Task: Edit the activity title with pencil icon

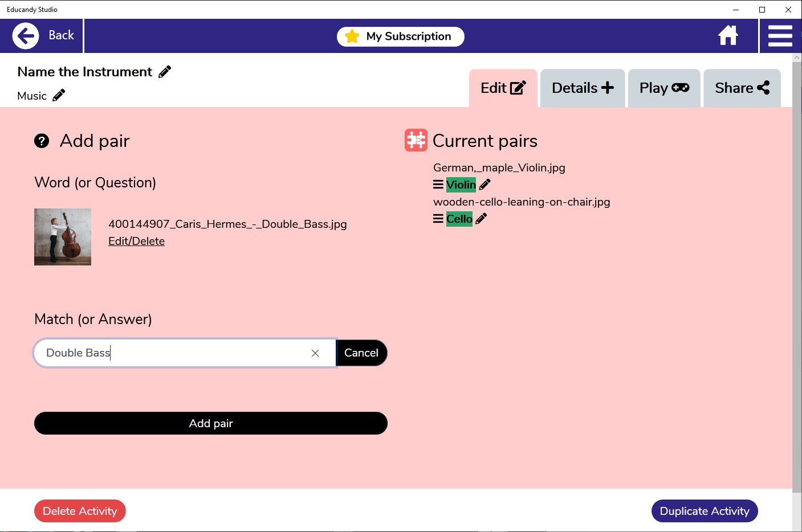Action: point(165,72)
